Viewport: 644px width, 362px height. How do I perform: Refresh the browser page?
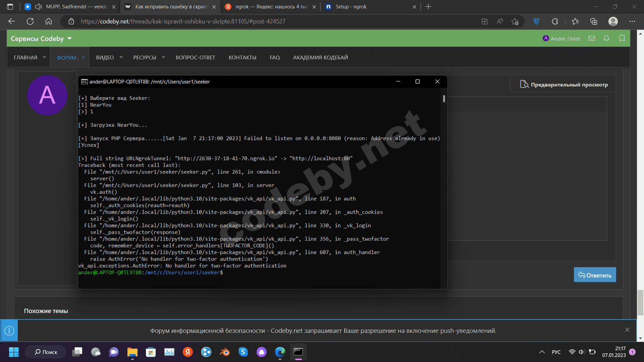30,21
